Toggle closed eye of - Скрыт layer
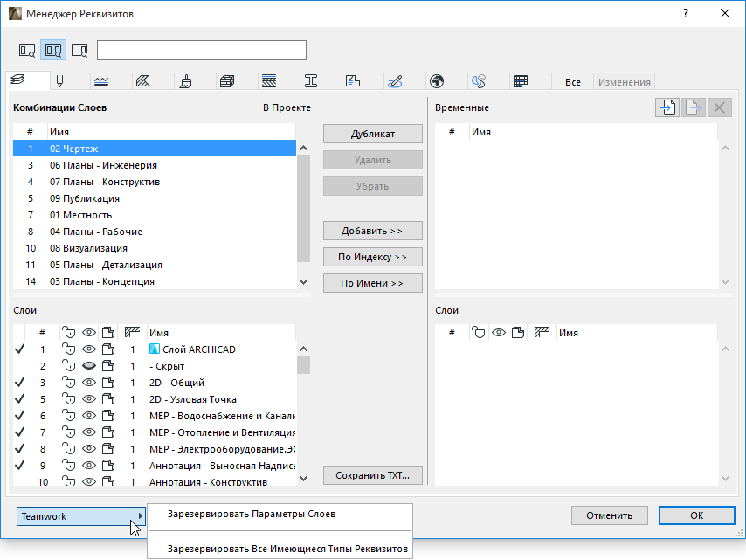Viewport: 746px width, 560px height. 89,366
